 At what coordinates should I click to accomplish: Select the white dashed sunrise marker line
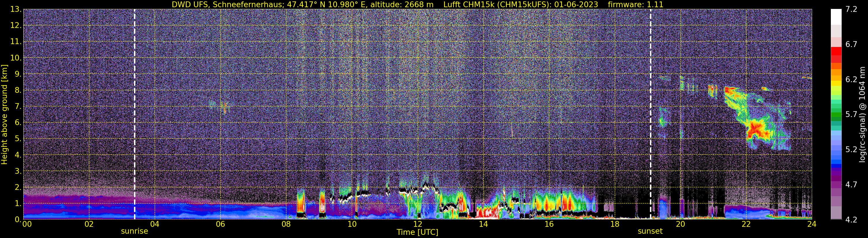point(135,114)
